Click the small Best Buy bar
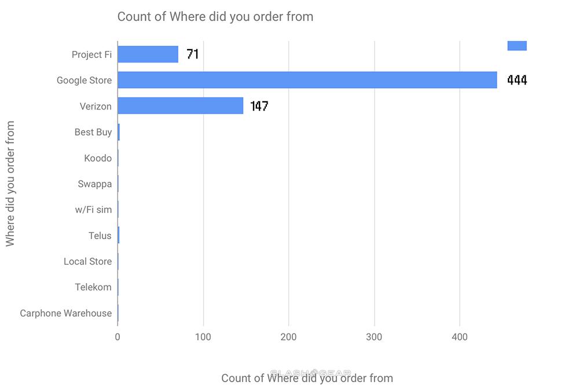 click(119, 132)
